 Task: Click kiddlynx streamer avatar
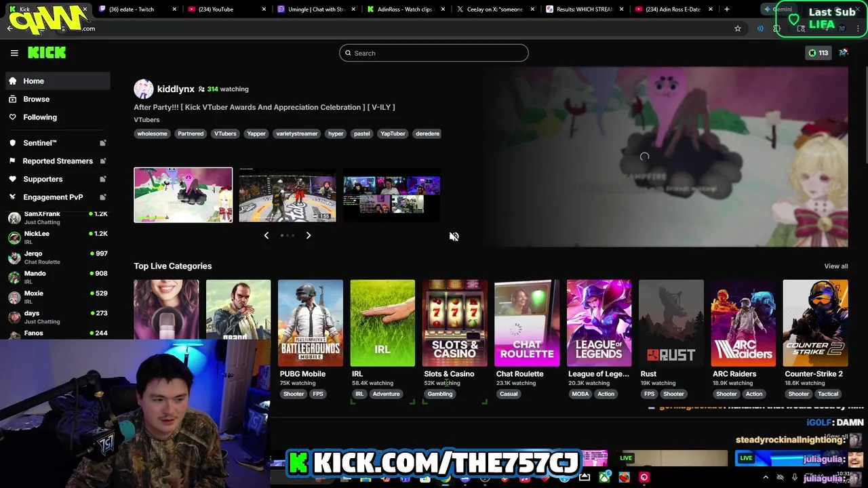click(x=143, y=89)
